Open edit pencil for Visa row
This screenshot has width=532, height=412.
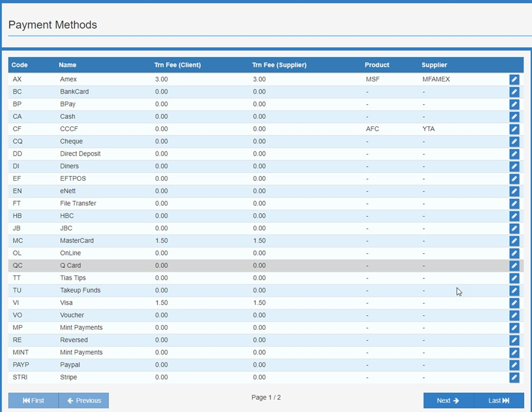point(514,303)
